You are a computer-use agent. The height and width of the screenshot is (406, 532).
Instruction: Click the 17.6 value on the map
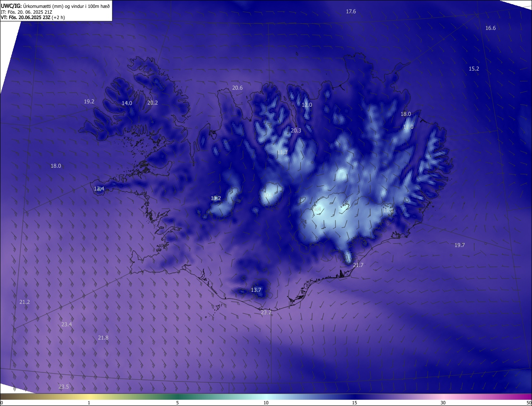(x=351, y=12)
